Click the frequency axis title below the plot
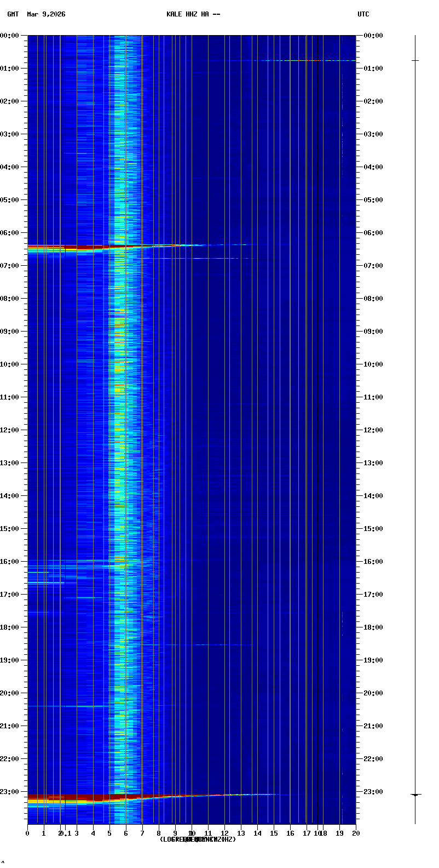 click(198, 840)
